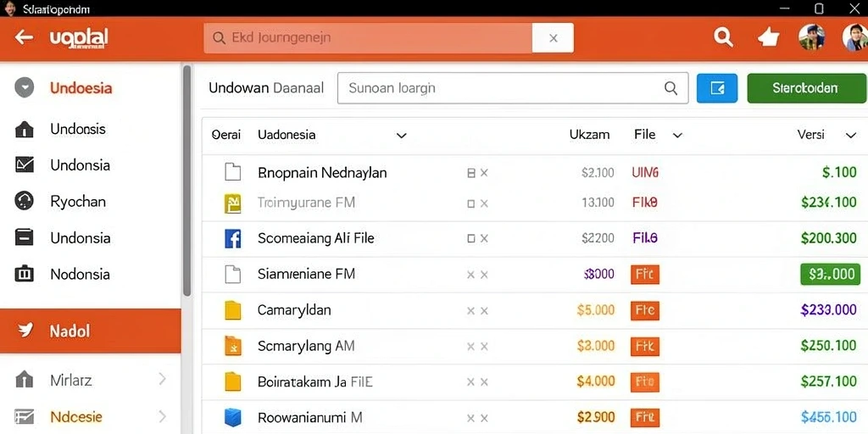The height and width of the screenshot is (434, 868).
Task: Click the green Sterokoiden button
Action: tap(806, 88)
